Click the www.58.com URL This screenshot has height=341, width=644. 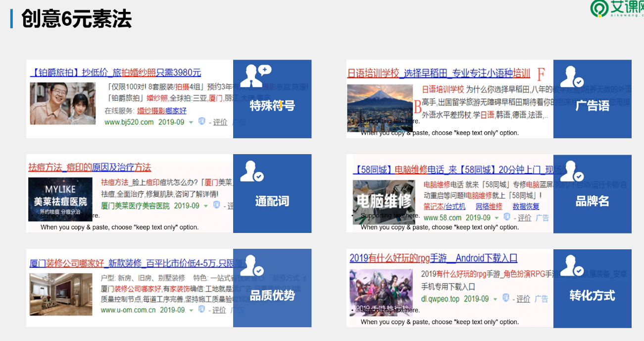tap(443, 218)
